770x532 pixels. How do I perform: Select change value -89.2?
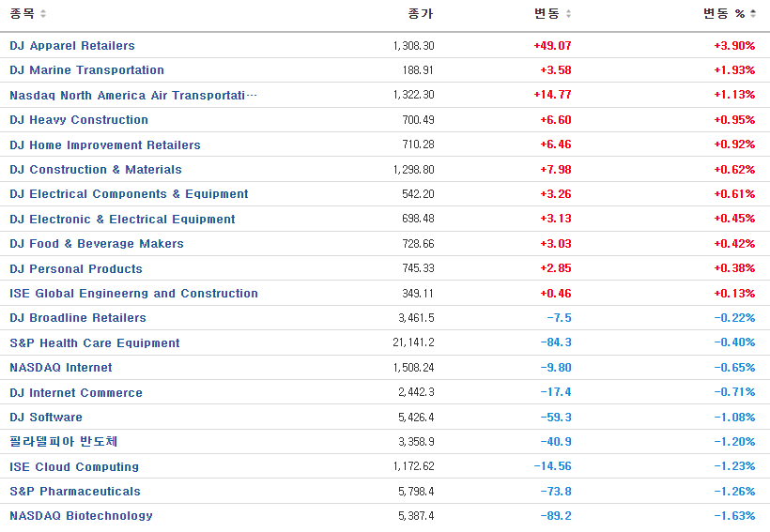coord(556,516)
